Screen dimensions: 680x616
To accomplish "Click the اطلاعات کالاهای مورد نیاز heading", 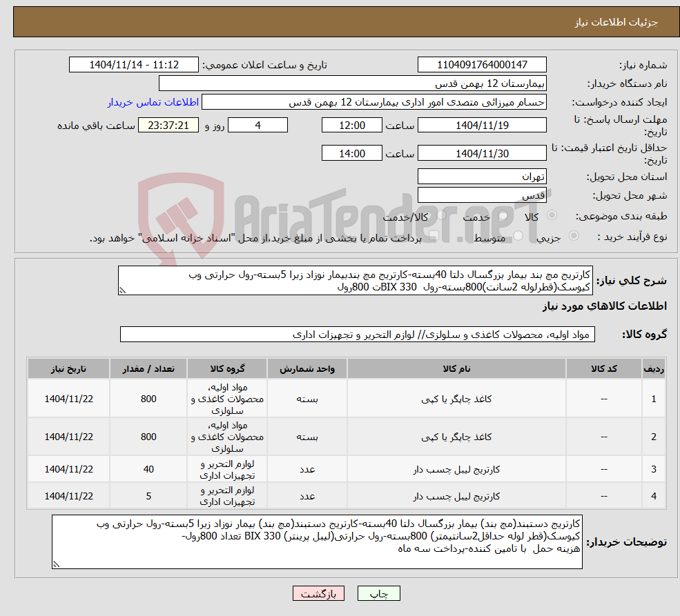I will [604, 306].
